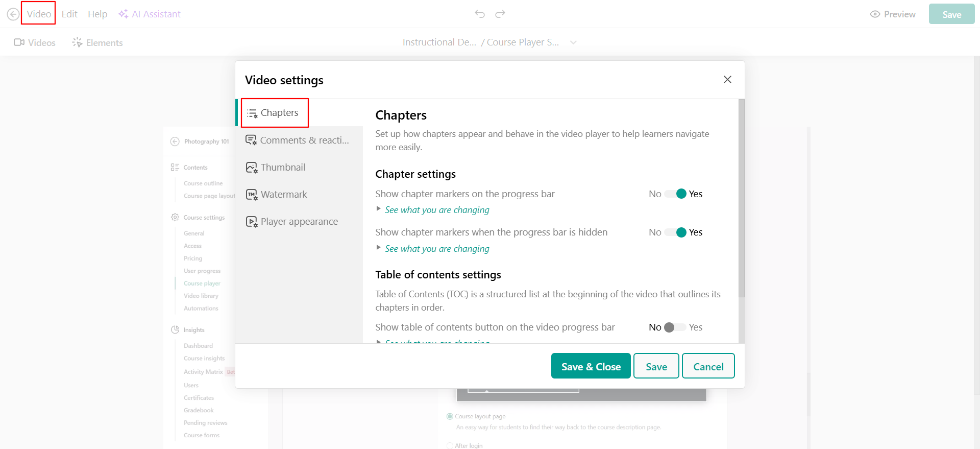Click the back arrow circle icon
Viewport: 980px width, 449px height.
tap(13, 14)
